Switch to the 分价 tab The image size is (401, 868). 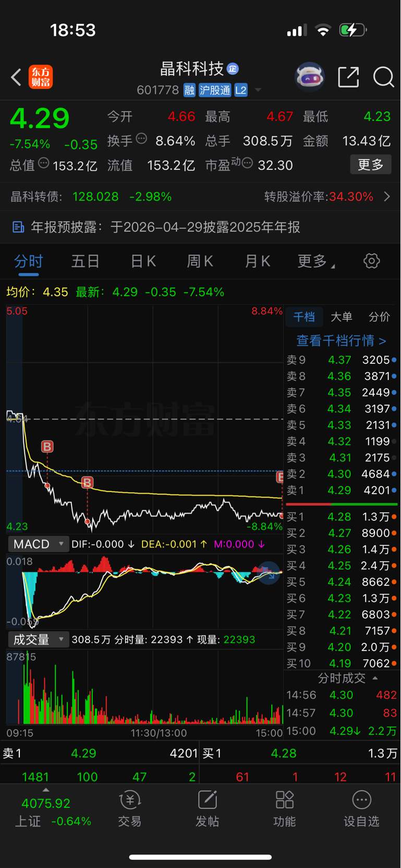[x=379, y=317]
